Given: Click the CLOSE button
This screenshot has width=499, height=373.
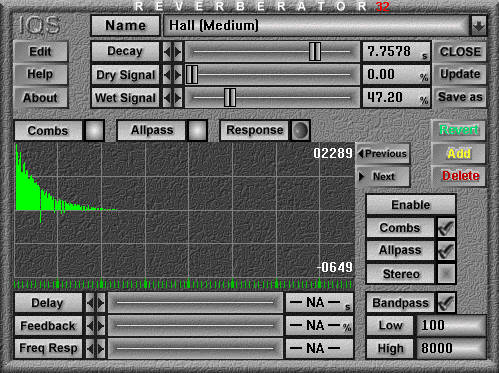Looking at the screenshot, I should (x=460, y=52).
